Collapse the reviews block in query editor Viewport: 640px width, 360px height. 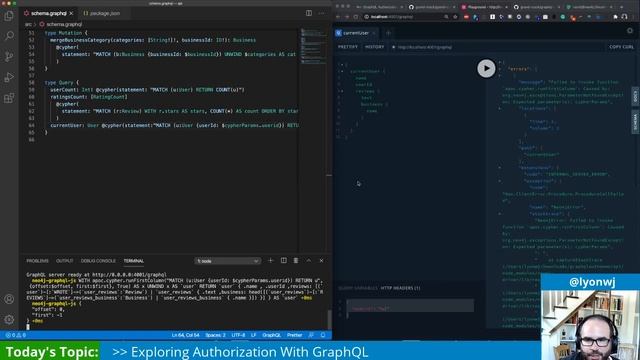click(342, 91)
